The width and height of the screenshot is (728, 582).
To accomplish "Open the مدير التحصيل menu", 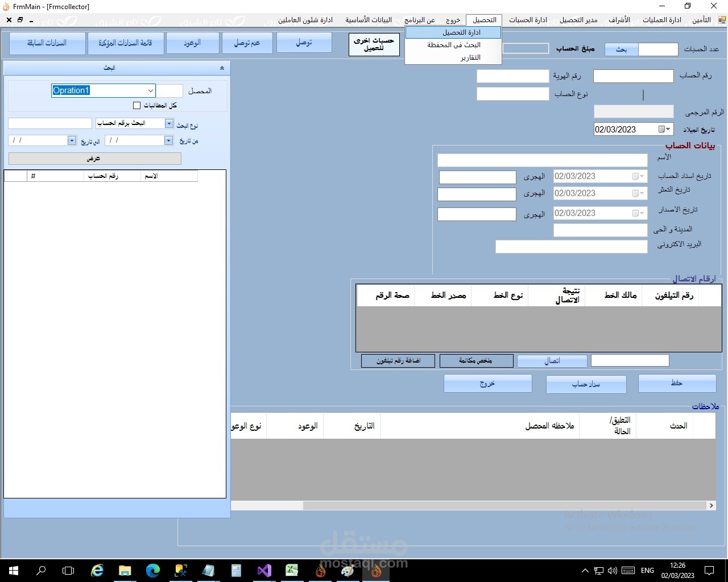I will pyautogui.click(x=578, y=20).
